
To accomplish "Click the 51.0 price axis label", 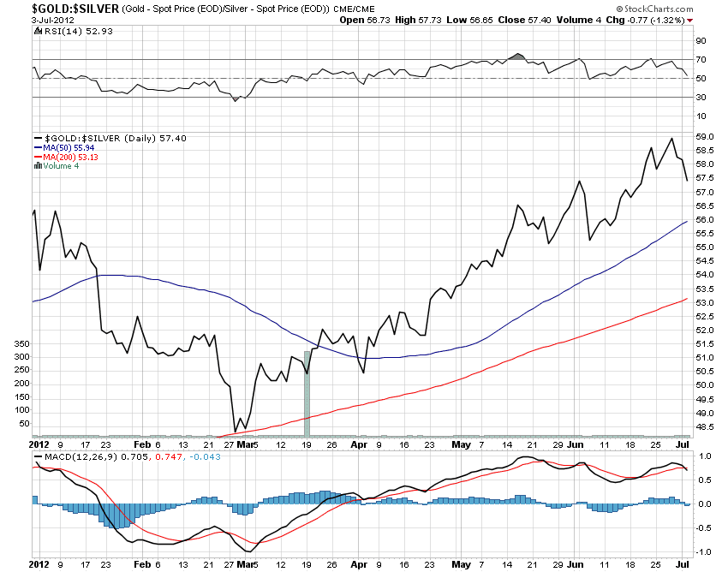I will point(704,358).
